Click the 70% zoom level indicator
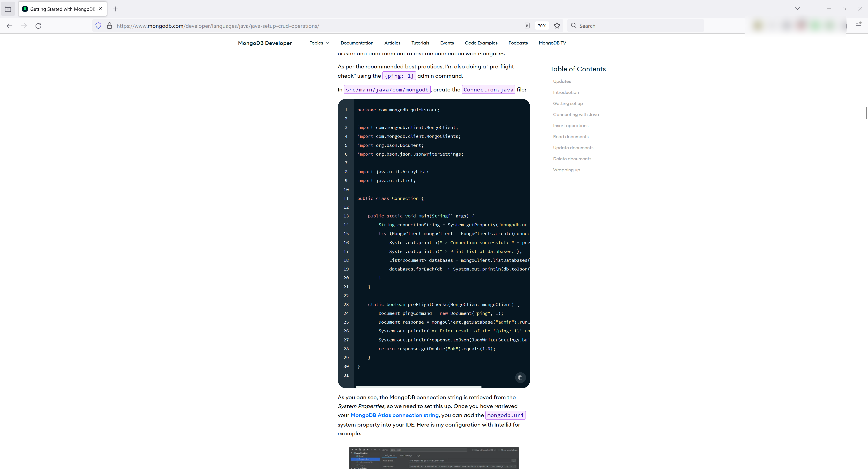 (x=542, y=26)
